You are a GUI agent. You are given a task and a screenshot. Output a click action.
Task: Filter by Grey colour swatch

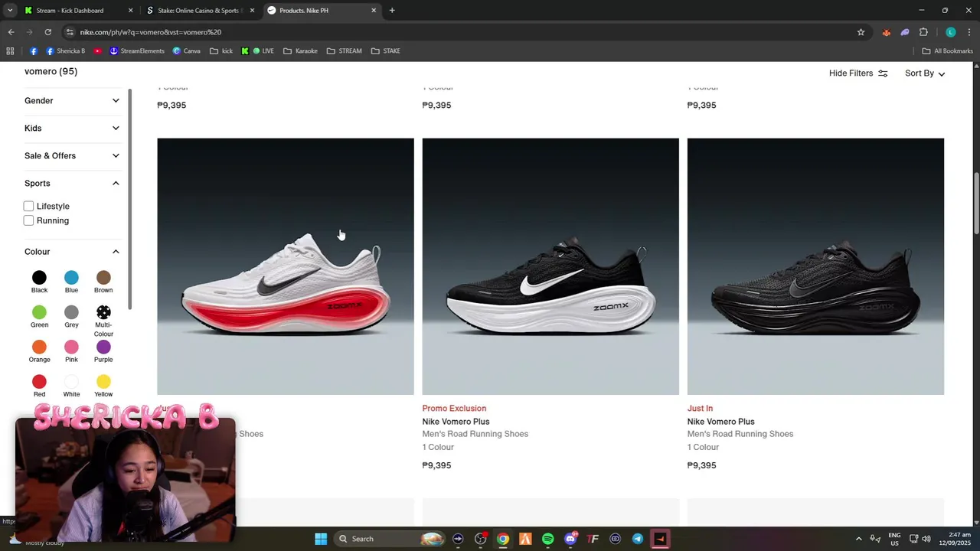71,312
